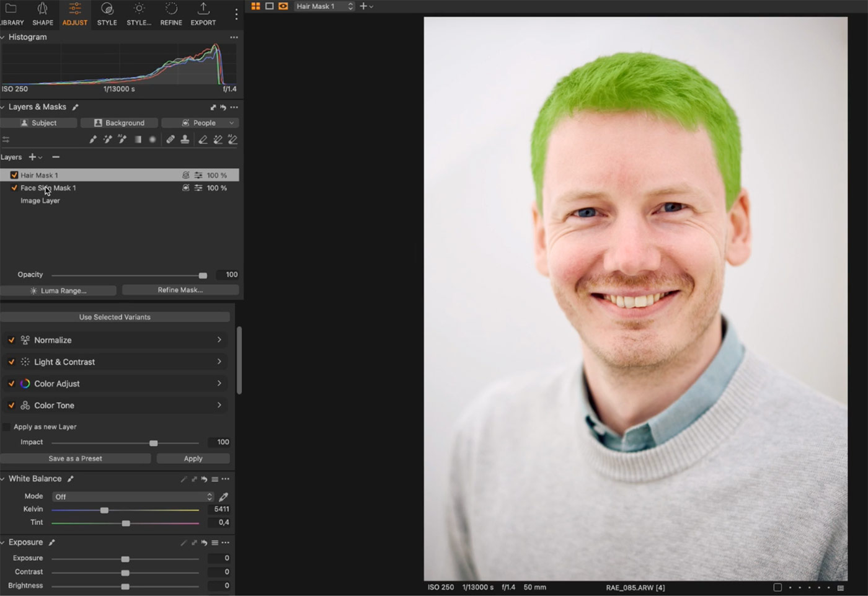Toggle mask visibility eye icon in viewer toolbar
The image size is (868, 596).
pyautogui.click(x=283, y=6)
